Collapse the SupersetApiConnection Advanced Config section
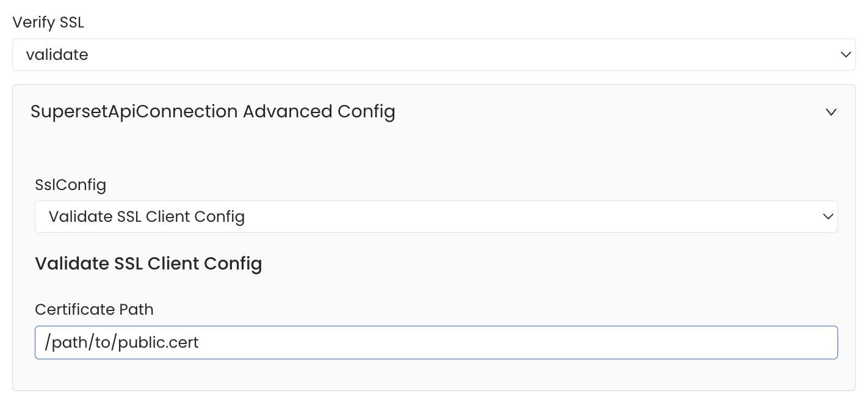Image resolution: width=868 pixels, height=396 pixels. point(831,112)
